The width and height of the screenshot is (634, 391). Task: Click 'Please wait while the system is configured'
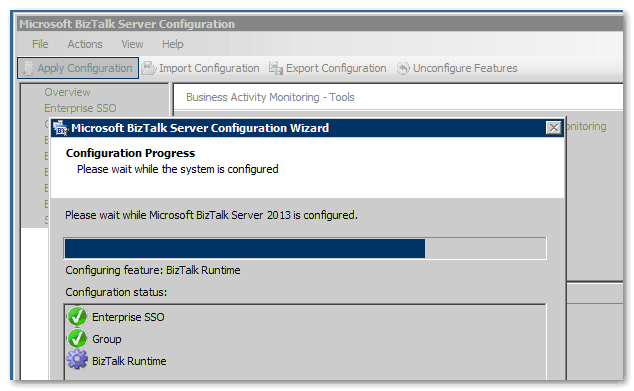point(178,169)
